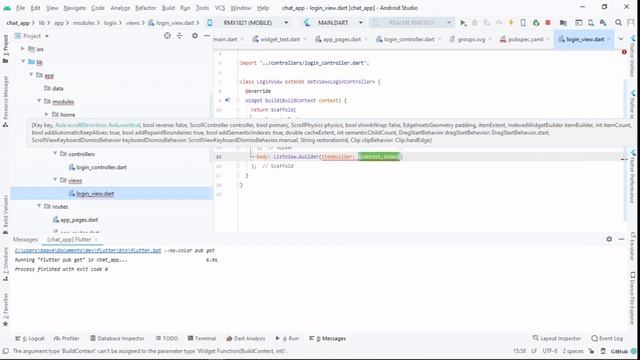640x360 pixels.
Task: Open the Layout Inspector
Action: pyautogui.click(x=557, y=338)
